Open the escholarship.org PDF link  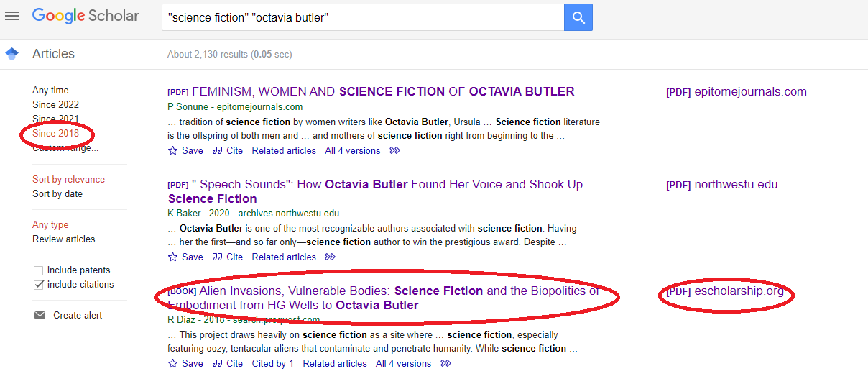725,292
